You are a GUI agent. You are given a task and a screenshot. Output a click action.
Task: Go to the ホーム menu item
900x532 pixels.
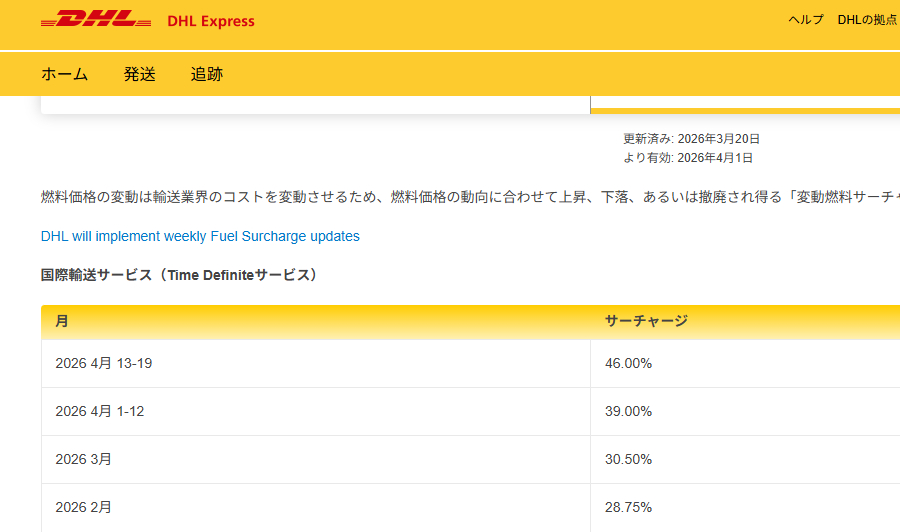coord(64,74)
